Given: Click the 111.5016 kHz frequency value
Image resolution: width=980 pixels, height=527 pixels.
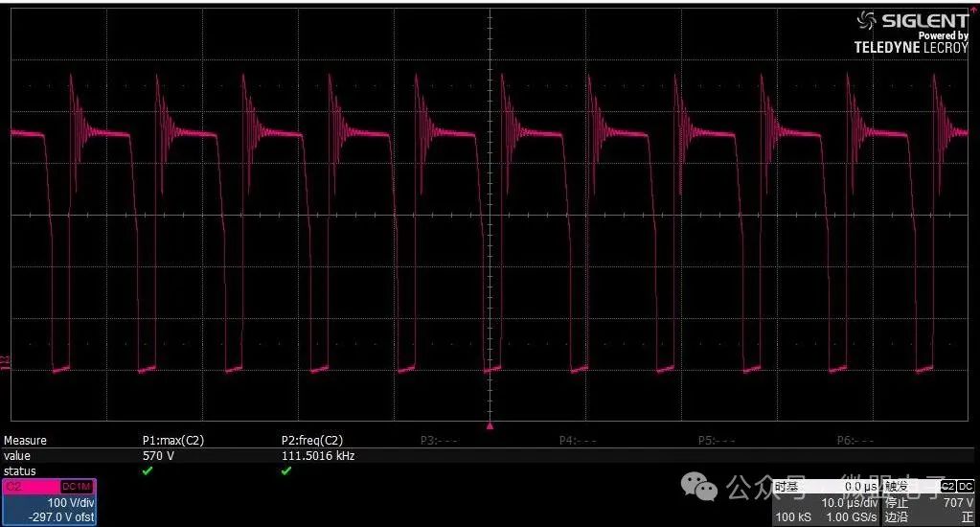Looking at the screenshot, I should coord(318,456).
